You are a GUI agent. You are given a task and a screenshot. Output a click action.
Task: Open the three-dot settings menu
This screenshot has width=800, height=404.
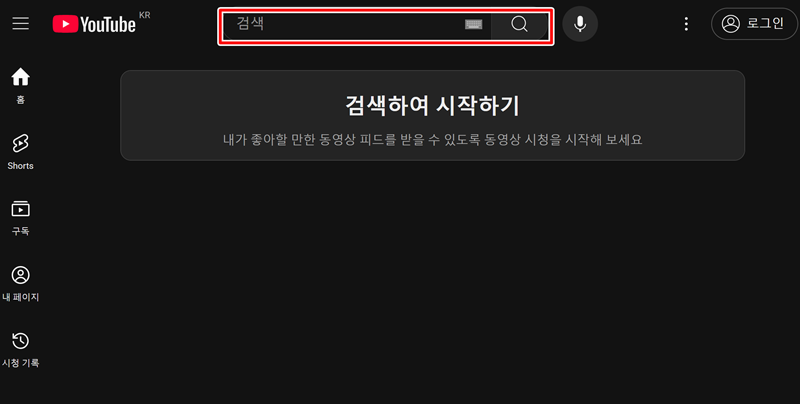click(686, 24)
